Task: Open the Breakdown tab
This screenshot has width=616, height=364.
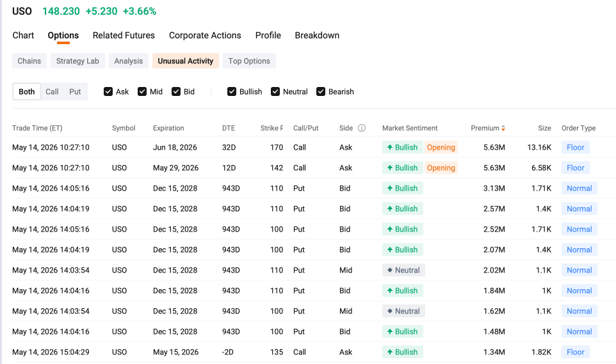Action: [x=317, y=35]
